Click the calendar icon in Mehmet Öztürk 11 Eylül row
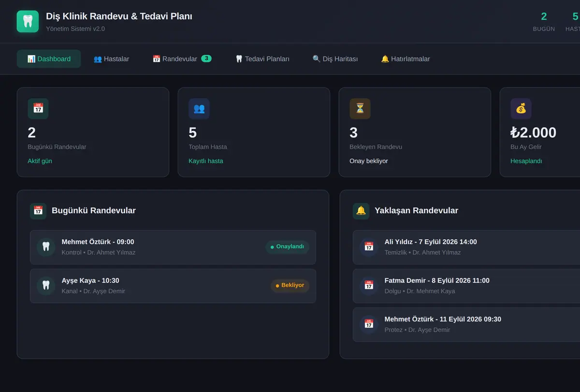This screenshot has height=392, width=580. point(369,324)
